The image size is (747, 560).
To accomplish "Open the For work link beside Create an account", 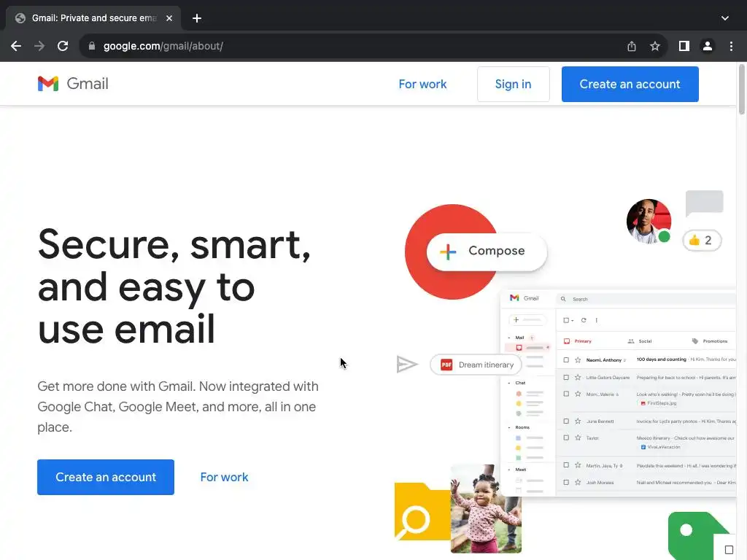I will (225, 477).
